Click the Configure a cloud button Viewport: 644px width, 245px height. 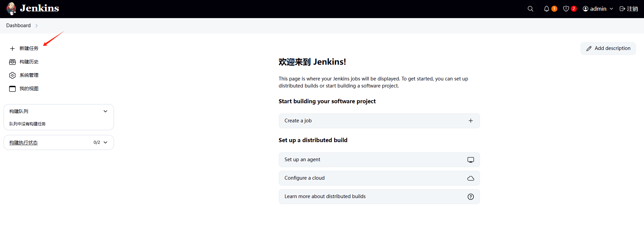pyautogui.click(x=379, y=178)
